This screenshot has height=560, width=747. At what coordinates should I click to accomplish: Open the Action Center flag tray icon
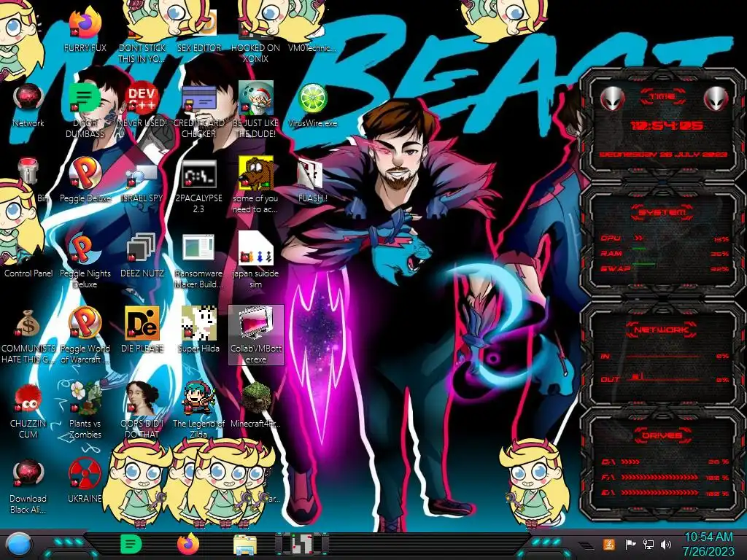point(630,544)
